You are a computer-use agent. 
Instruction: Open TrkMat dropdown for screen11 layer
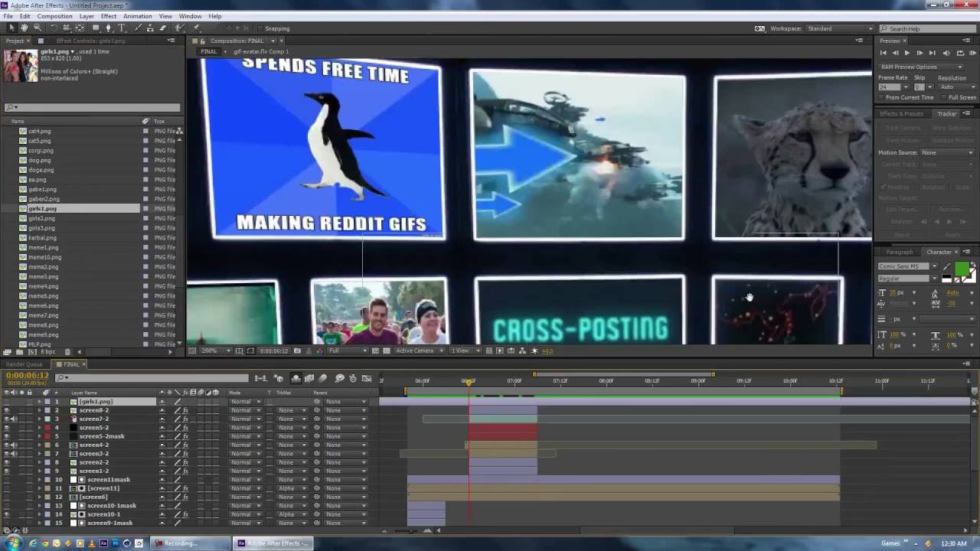[291, 488]
